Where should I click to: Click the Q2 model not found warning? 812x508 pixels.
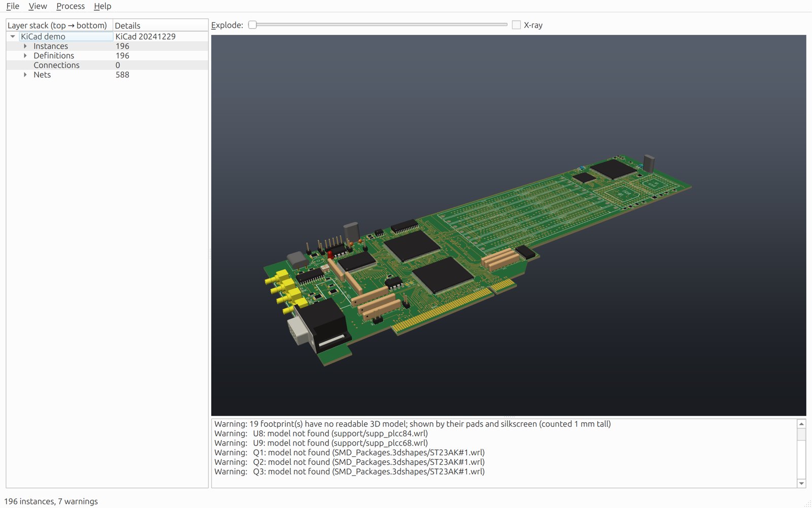pos(350,462)
